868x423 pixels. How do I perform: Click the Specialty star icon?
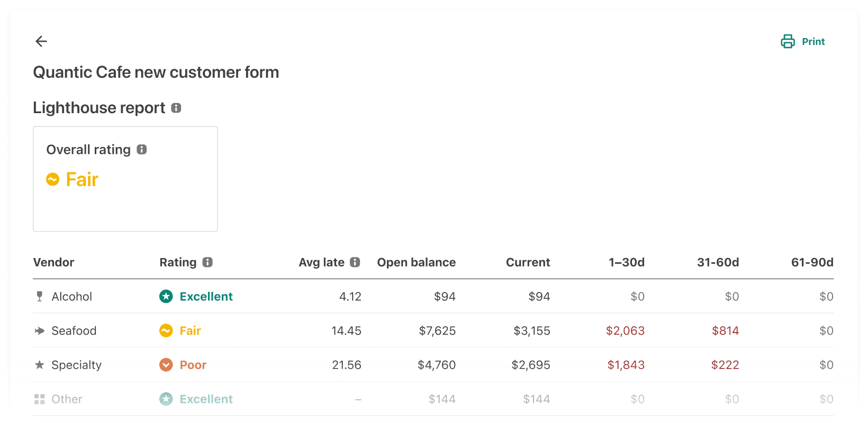pos(39,365)
